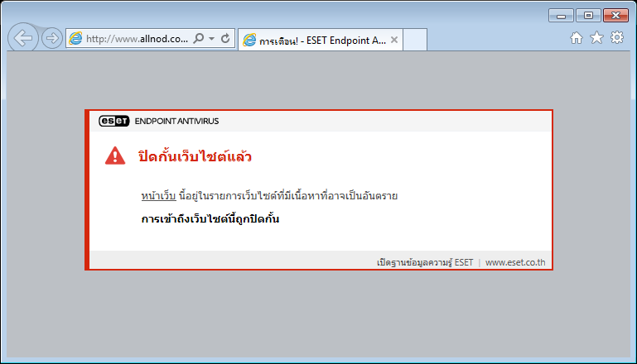Open Favorites with the star icon
The height and width of the screenshot is (364, 637).
(x=596, y=38)
